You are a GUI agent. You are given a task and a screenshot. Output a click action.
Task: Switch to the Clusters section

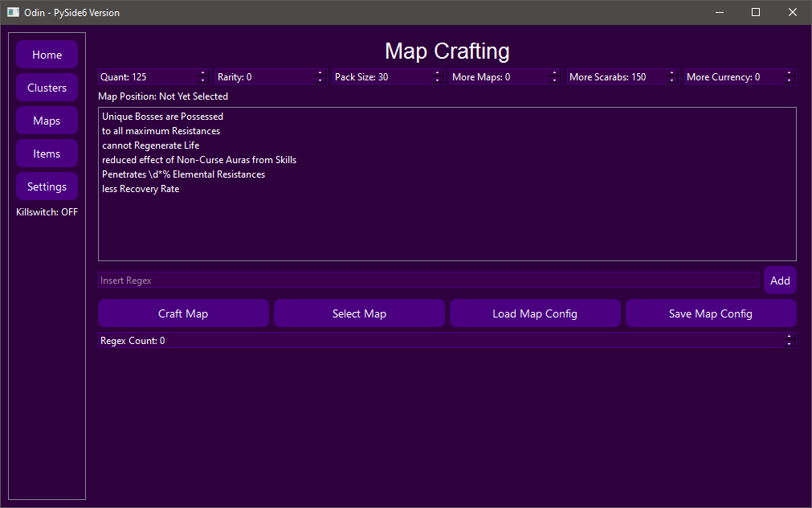(x=47, y=87)
